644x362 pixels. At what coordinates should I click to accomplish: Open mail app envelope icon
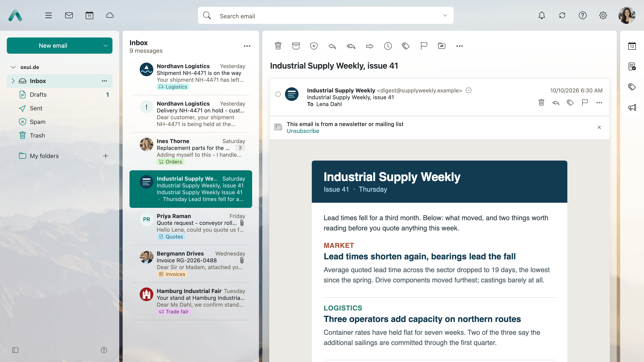tap(69, 16)
